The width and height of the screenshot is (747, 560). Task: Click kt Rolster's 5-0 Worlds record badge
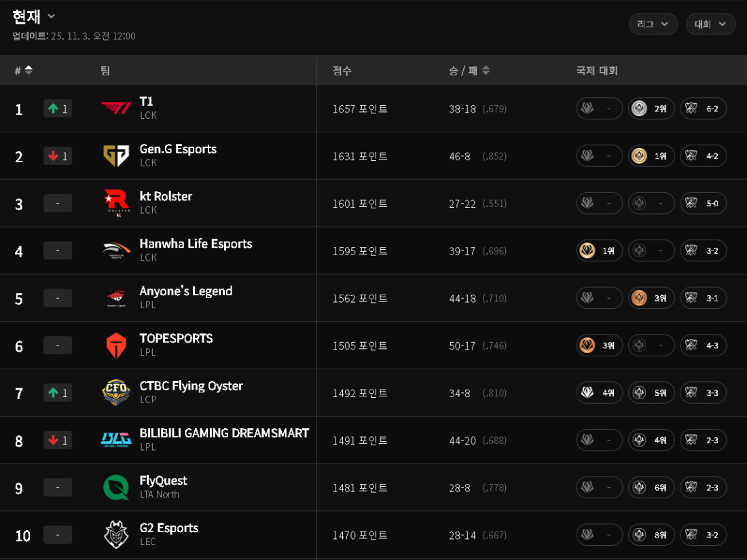(x=703, y=203)
